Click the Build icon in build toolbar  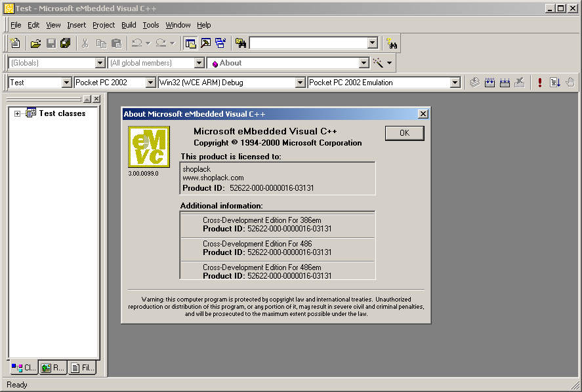click(x=489, y=83)
